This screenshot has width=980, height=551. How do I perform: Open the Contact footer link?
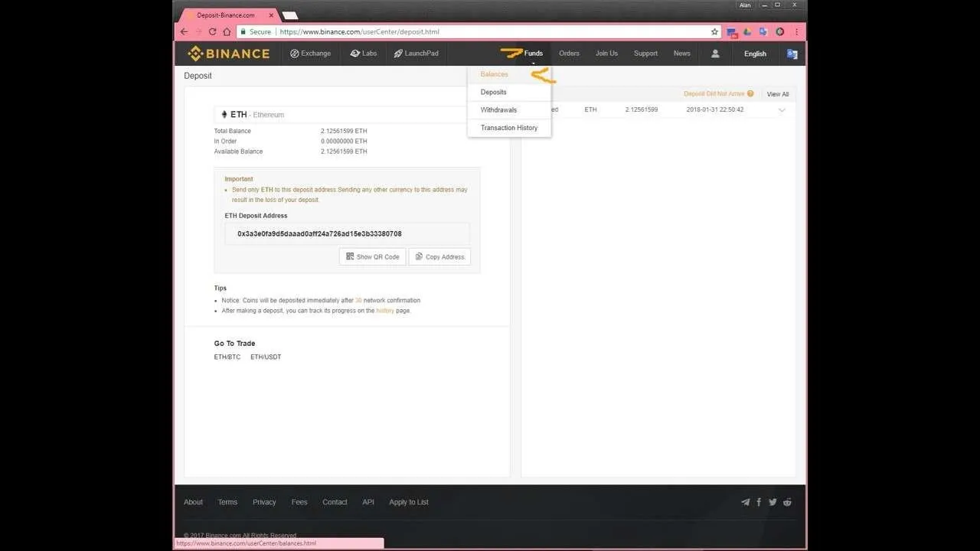pos(335,502)
